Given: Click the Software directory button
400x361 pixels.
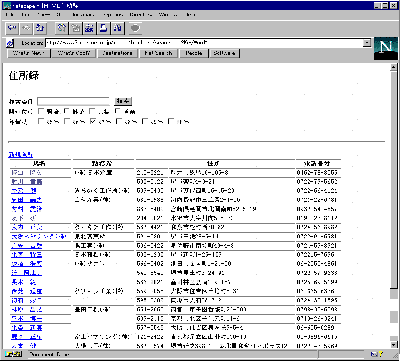Looking at the screenshot, I should coord(225,53).
